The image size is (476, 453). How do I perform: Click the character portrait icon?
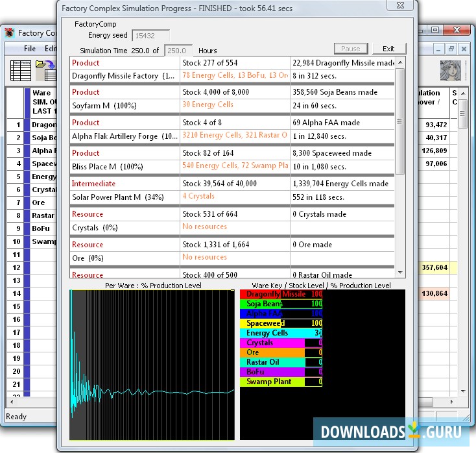pos(450,70)
